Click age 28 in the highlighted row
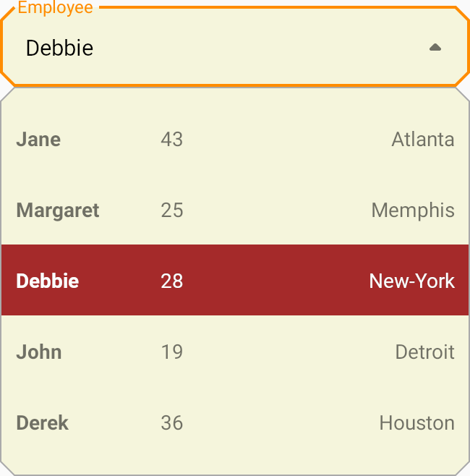The height and width of the screenshot is (476, 470). pyautogui.click(x=172, y=281)
